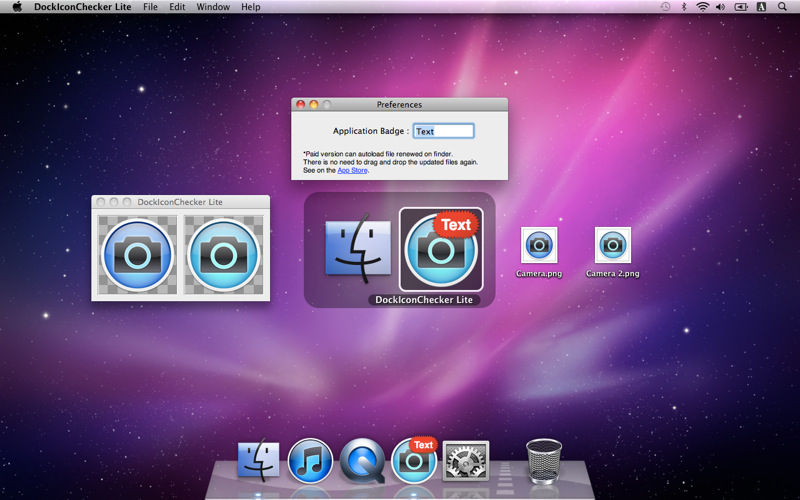This screenshot has height=500, width=800.
Task: Open the Wi-Fi status menu
Action: click(703, 7)
